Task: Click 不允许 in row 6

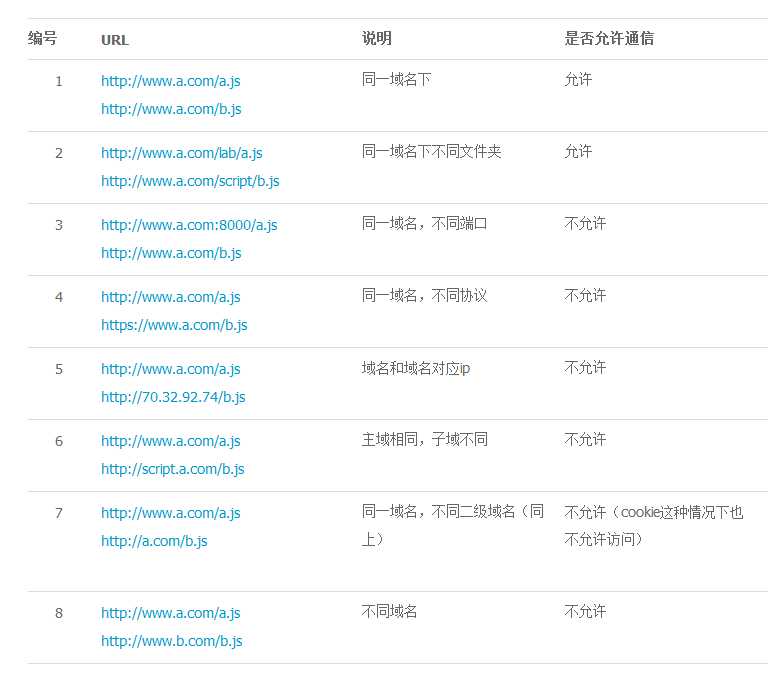Action: (x=585, y=439)
